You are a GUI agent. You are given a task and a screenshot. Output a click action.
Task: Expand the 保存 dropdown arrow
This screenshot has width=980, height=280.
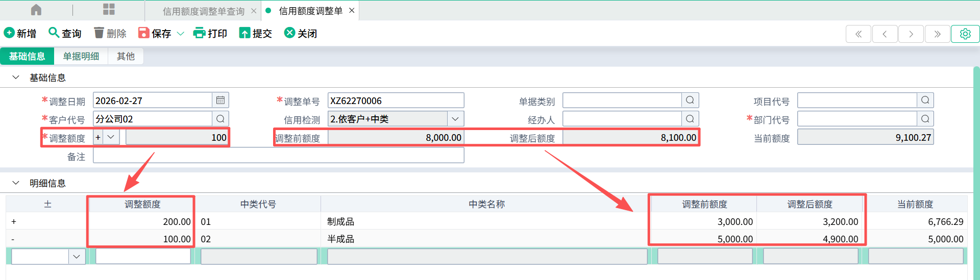point(180,34)
